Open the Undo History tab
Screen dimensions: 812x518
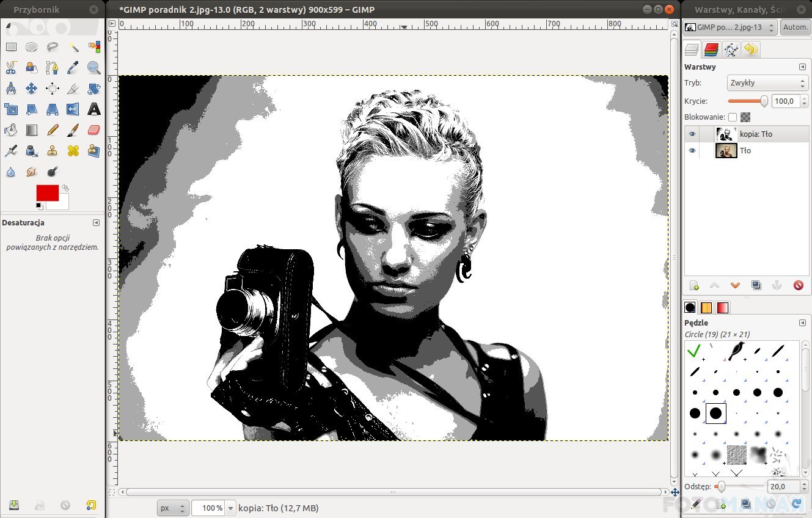point(751,49)
